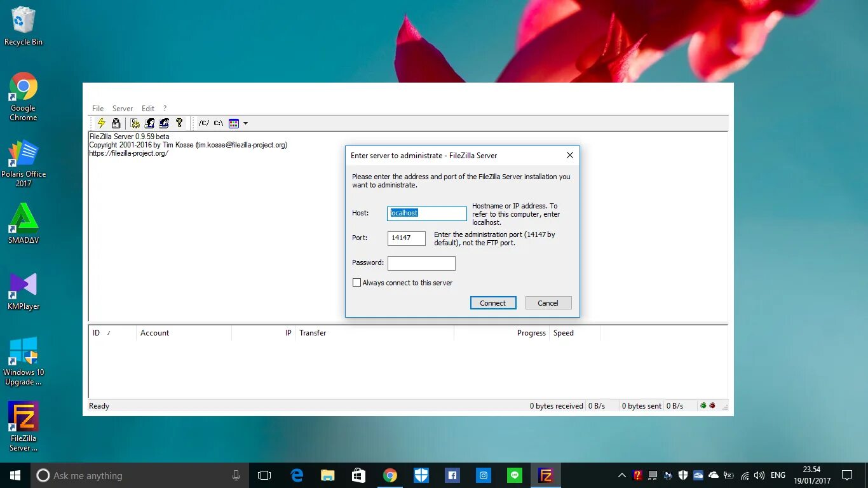Close the Enter server to administrate dialog

point(570,155)
